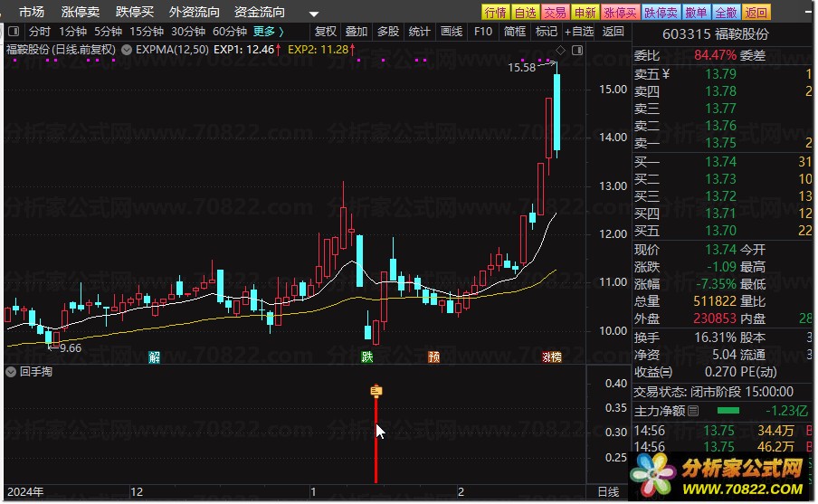The width and height of the screenshot is (818, 504).
Task: Click the 涨幅 value -7.35%
Action: coord(716,284)
